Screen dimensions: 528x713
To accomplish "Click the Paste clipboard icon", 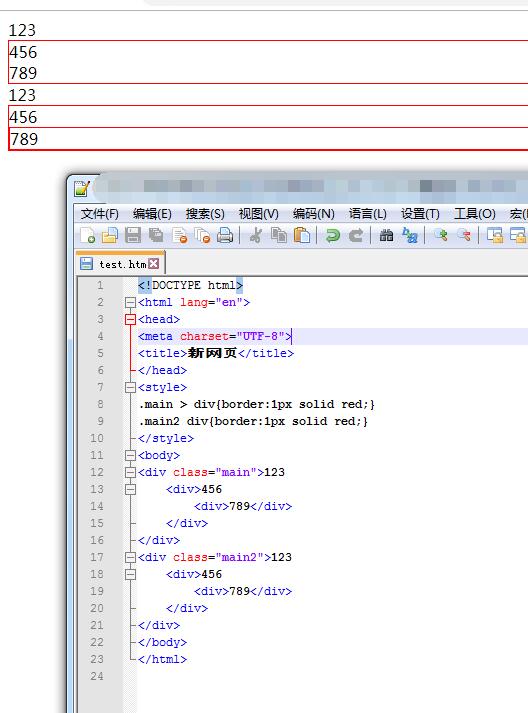I will [x=302, y=236].
